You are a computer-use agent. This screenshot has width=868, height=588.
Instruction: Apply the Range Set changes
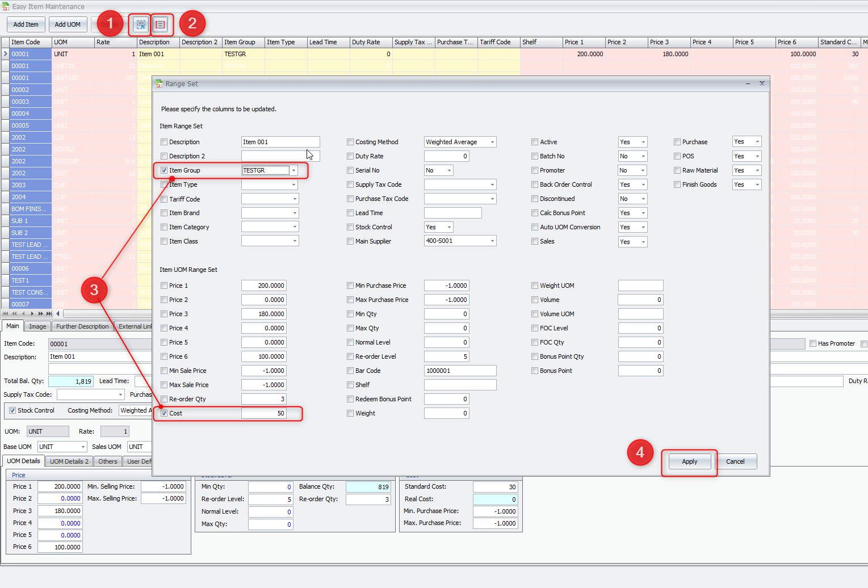[689, 461]
